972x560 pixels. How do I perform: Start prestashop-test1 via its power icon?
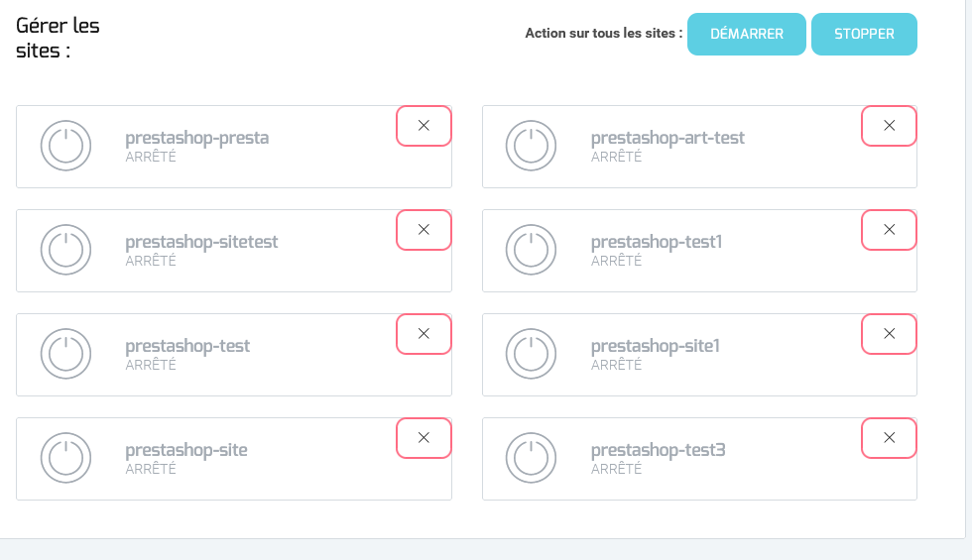(531, 250)
